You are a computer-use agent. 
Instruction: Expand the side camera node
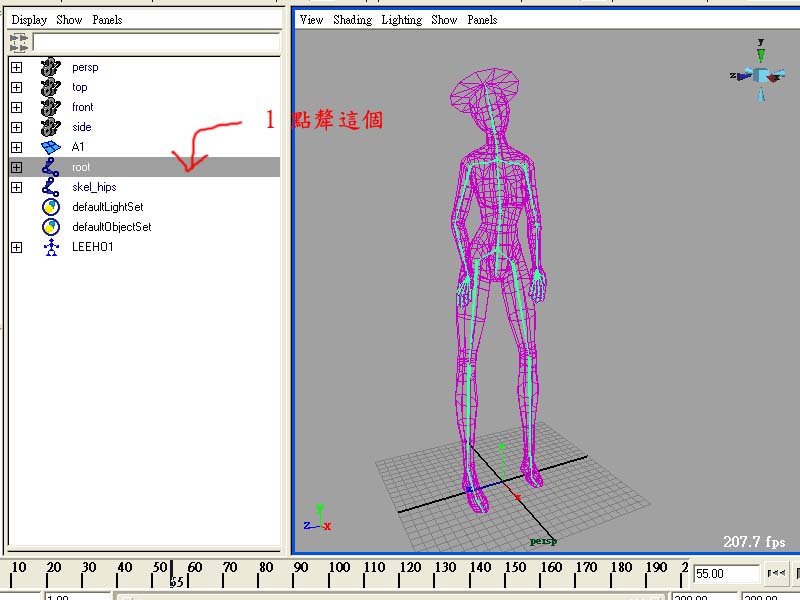tap(16, 127)
